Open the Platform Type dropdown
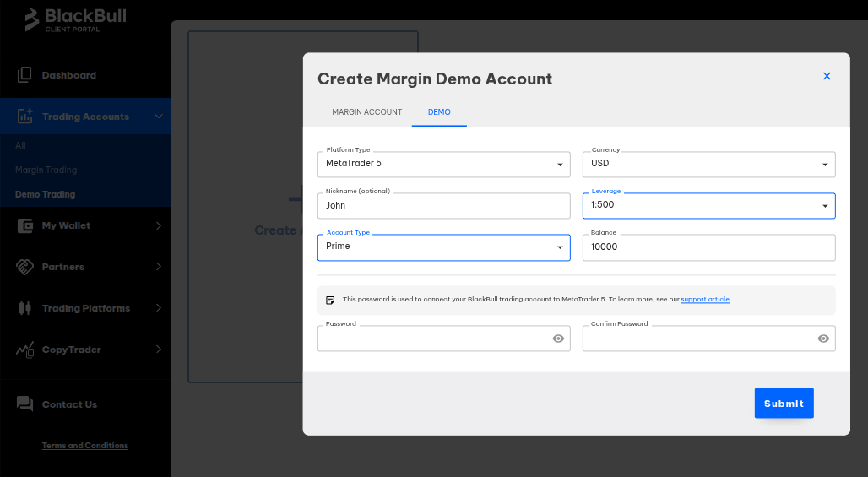The image size is (868, 477). tap(444, 165)
